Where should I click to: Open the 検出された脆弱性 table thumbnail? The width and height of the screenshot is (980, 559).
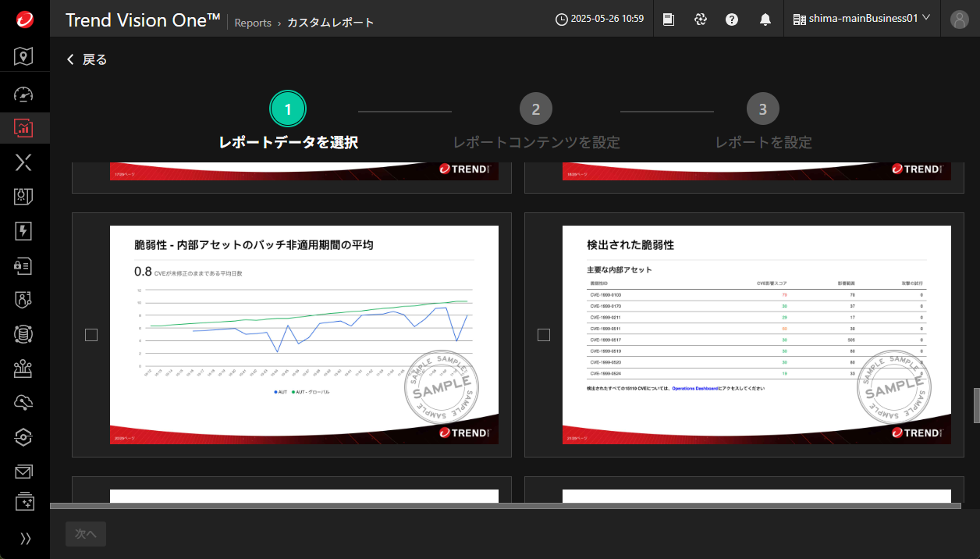click(x=757, y=335)
